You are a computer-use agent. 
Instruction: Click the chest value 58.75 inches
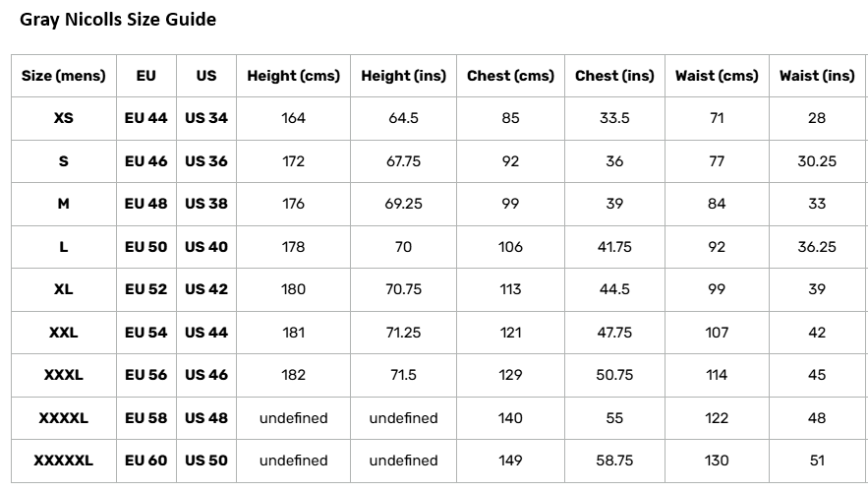tap(614, 461)
